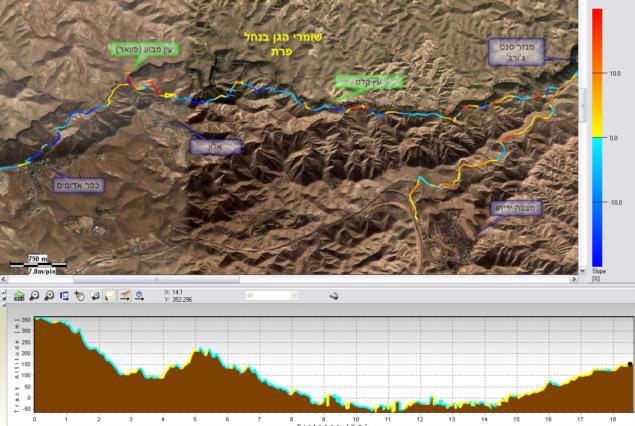Click the X: 14.1 coordinate readout
Viewport: 635px width, 426px height.
coord(174,292)
